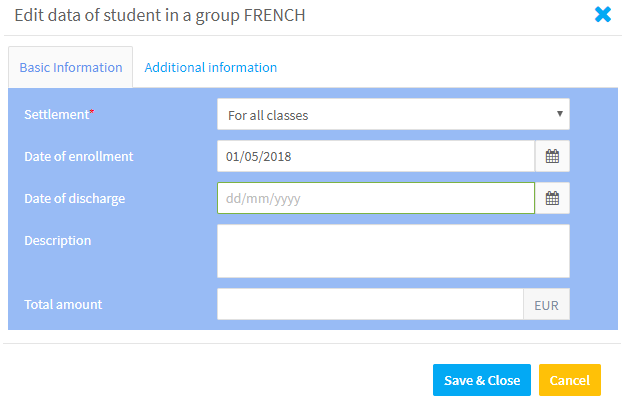627x405 pixels.
Task: Click the dialog title mentioning group FRENCH
Action: click(160, 16)
